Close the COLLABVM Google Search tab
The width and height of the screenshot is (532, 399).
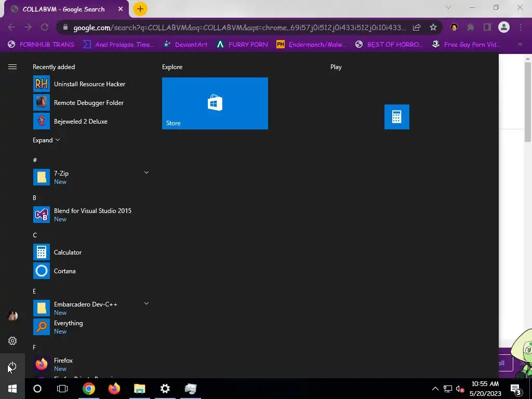click(x=121, y=9)
